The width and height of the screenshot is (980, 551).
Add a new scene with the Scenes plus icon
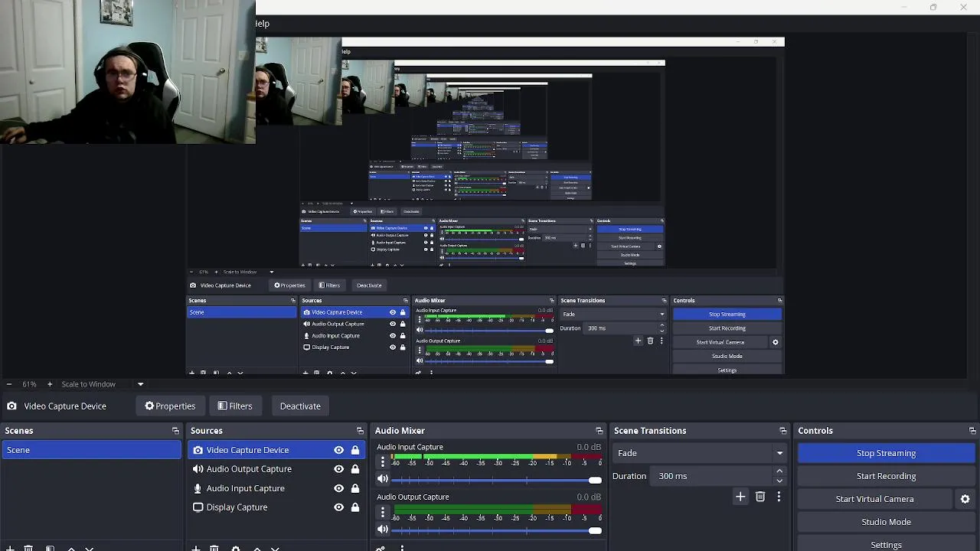(x=10, y=548)
